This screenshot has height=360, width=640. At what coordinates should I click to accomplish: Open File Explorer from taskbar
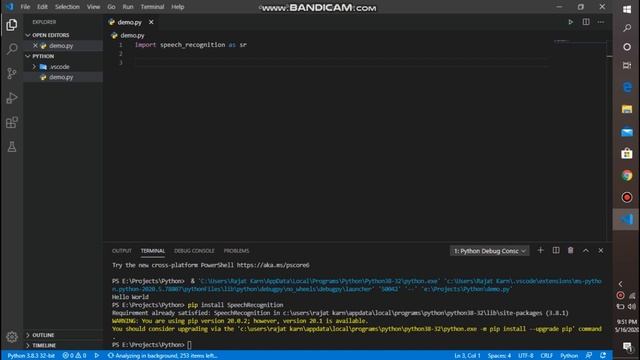point(627,109)
